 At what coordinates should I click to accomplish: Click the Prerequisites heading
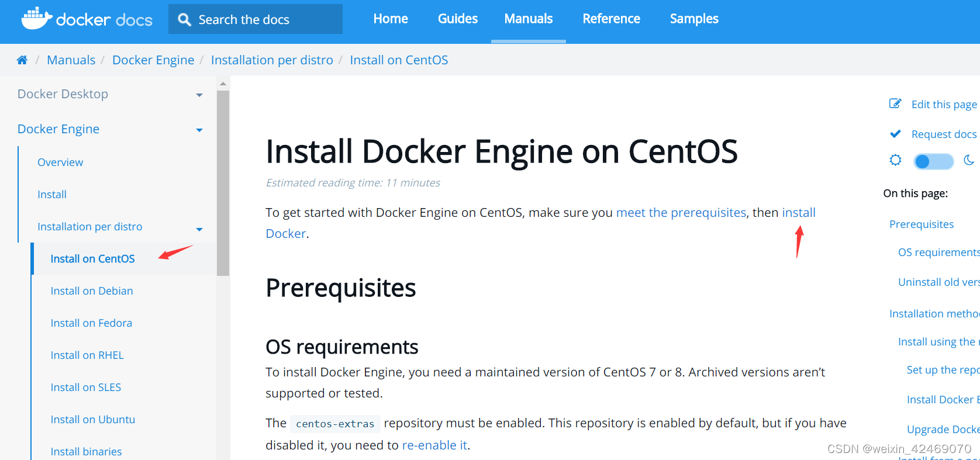pyautogui.click(x=341, y=288)
